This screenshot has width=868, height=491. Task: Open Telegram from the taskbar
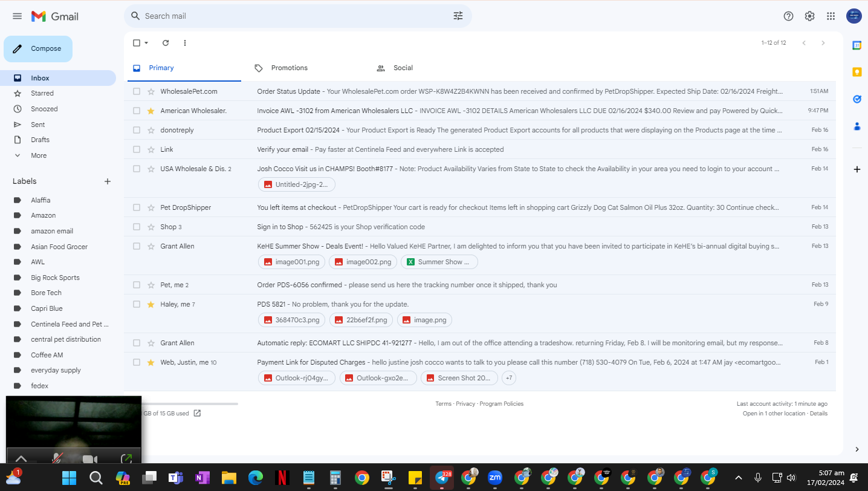click(x=442, y=478)
